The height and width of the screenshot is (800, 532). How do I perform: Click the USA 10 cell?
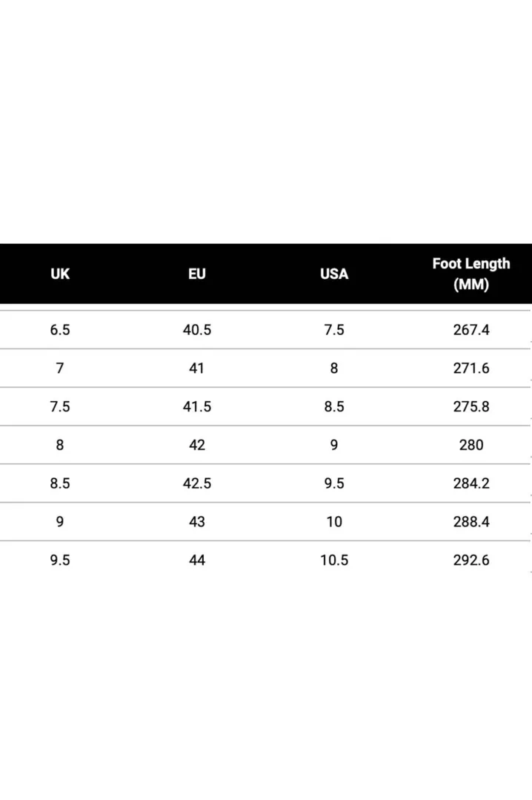(334, 521)
